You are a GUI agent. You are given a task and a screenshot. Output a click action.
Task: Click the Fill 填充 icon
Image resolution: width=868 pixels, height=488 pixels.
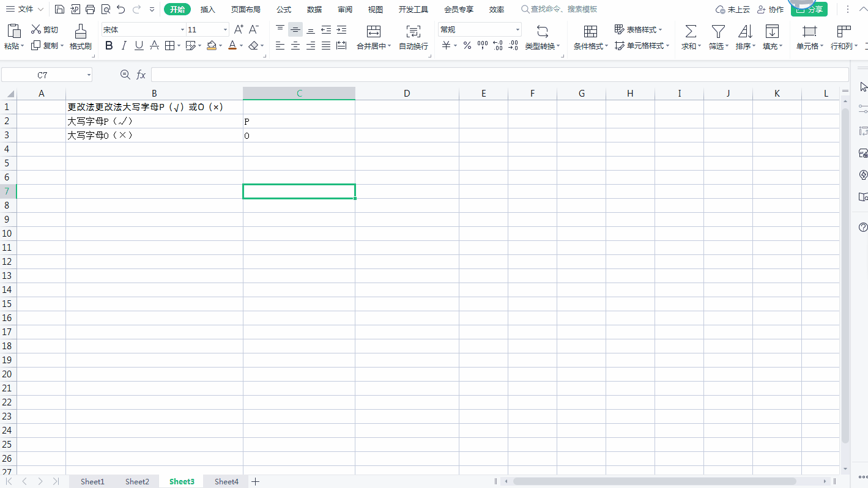pos(772,31)
